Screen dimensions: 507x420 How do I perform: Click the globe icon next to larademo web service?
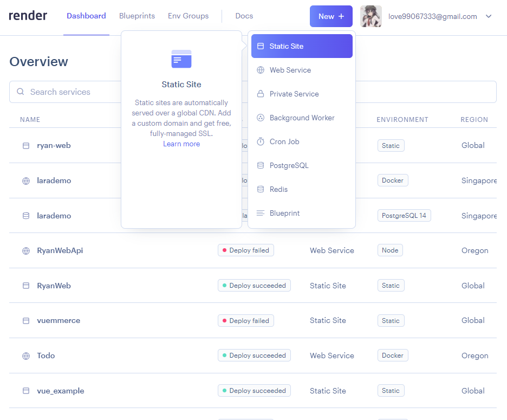pos(26,181)
